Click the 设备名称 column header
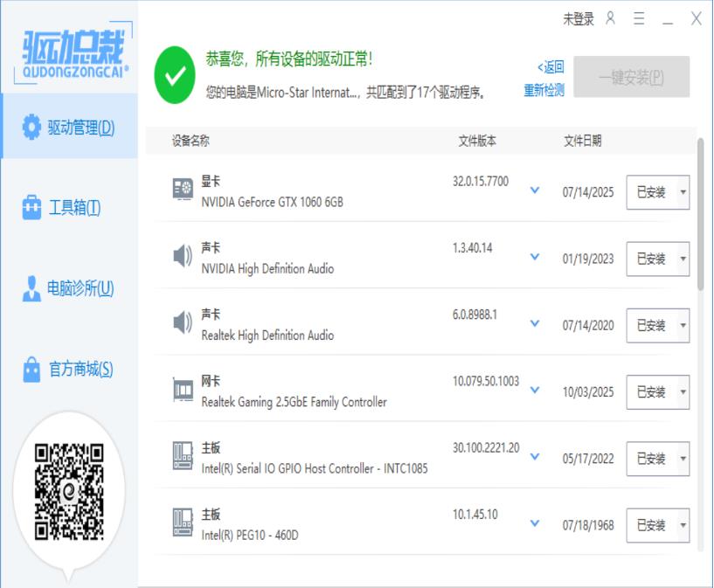The image size is (714, 588). tap(191, 141)
